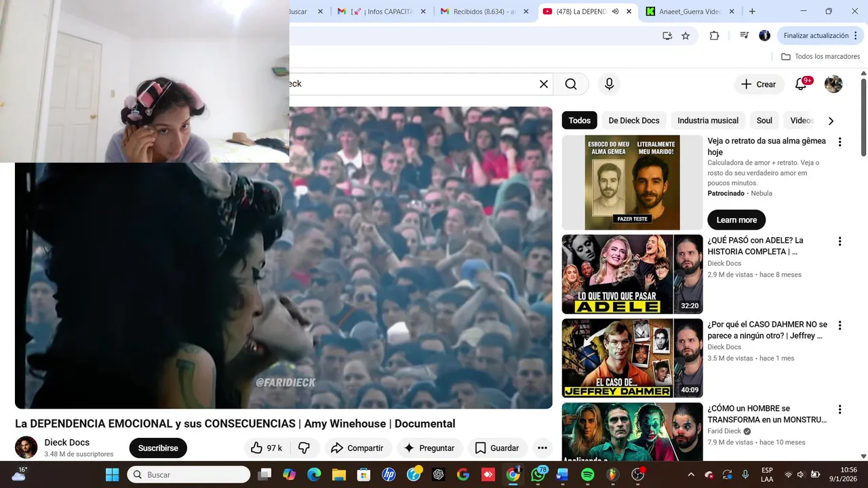Open Microsoft Edge from taskbar
This screenshot has width=868, height=488.
coord(314,474)
